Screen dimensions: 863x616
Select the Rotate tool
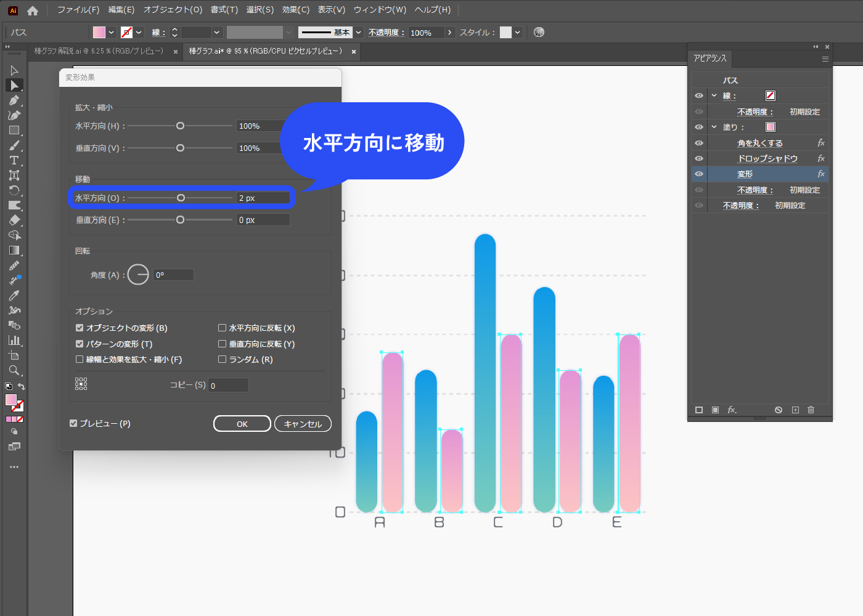(14, 190)
